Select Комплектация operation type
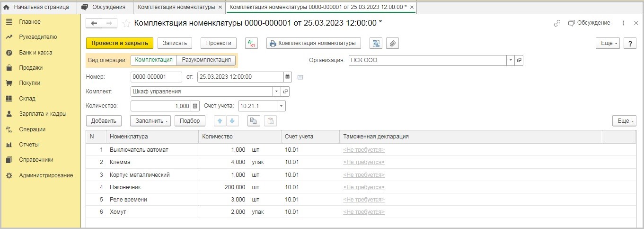644x229 pixels. coord(154,60)
